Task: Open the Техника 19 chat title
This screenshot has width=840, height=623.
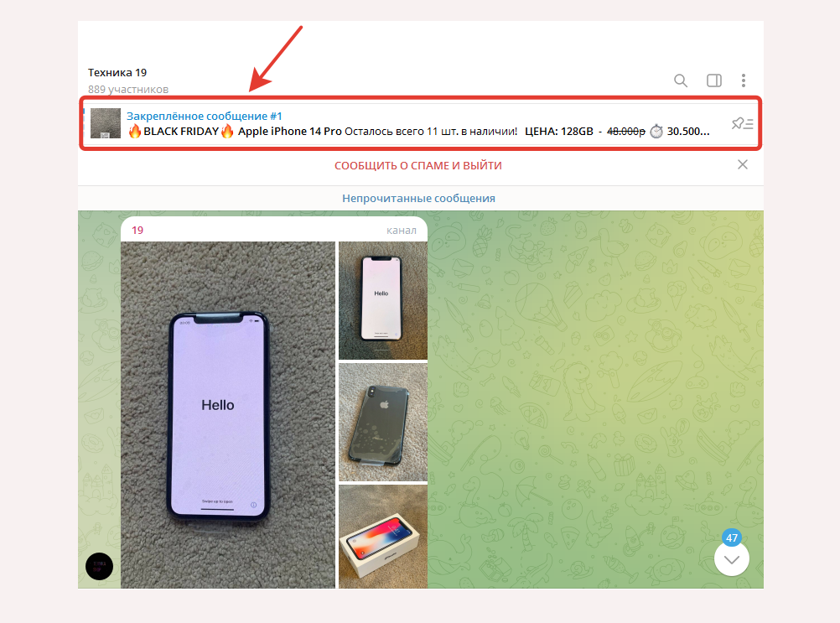Action: (117, 72)
